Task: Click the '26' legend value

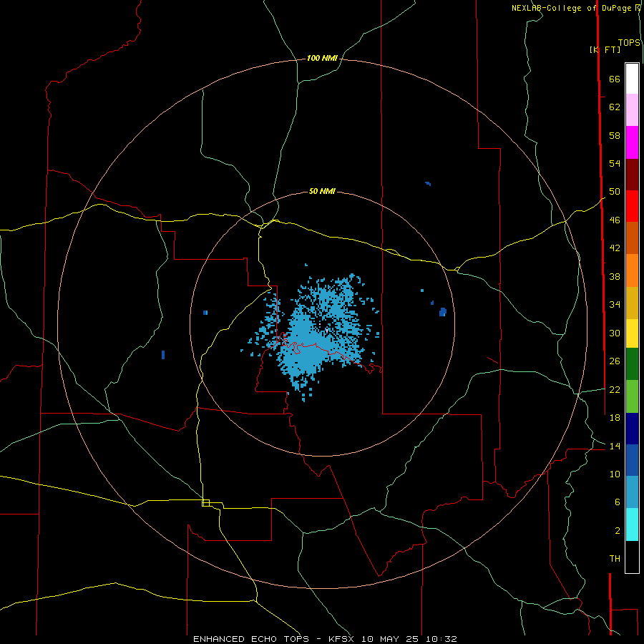Action: pyautogui.click(x=615, y=361)
